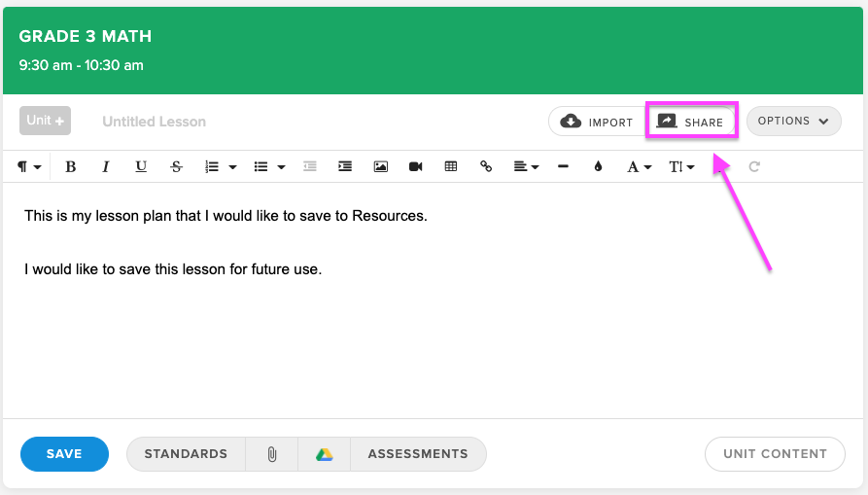The width and height of the screenshot is (868, 495).
Task: Open Google Drive attachment picker
Action: click(325, 454)
